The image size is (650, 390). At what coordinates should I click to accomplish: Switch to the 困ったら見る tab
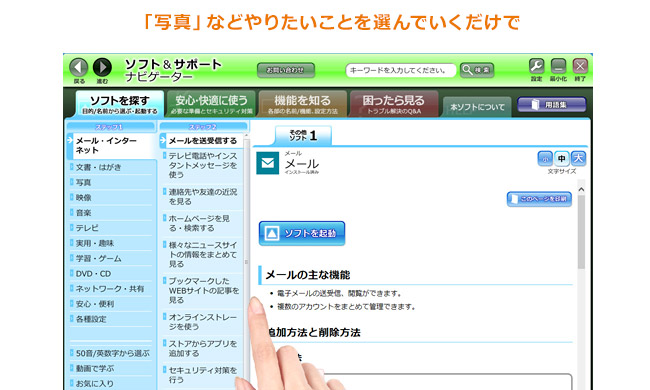click(x=394, y=104)
